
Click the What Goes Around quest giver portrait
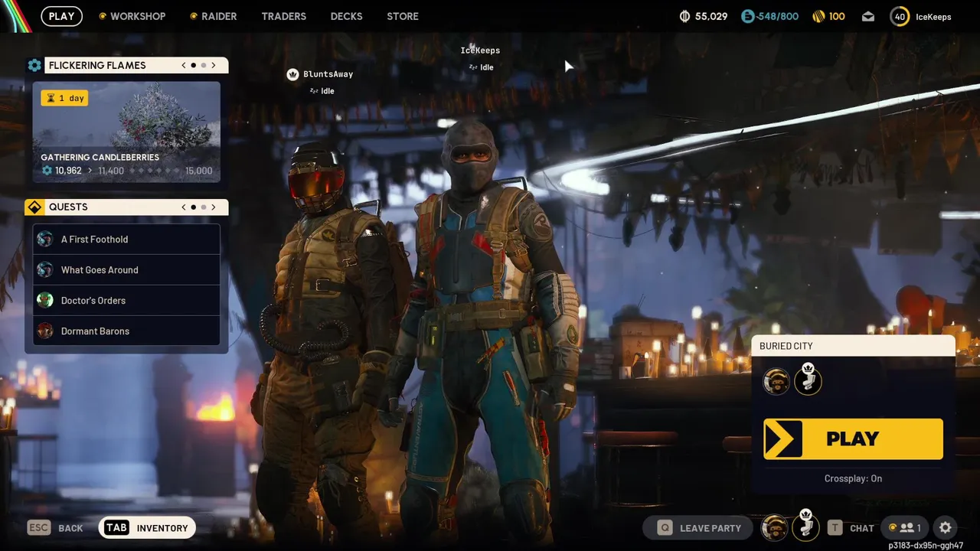(x=45, y=269)
